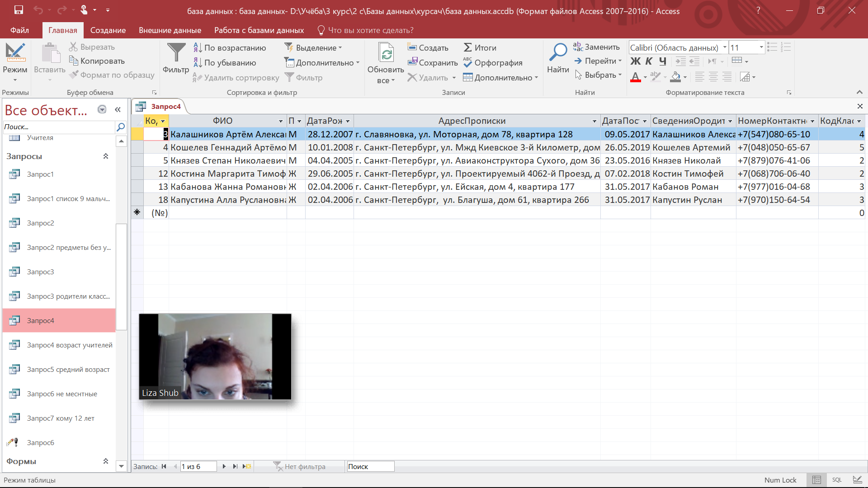Viewport: 868px width, 488px height.
Task: Switch to SQL view in status bar
Action: click(837, 480)
